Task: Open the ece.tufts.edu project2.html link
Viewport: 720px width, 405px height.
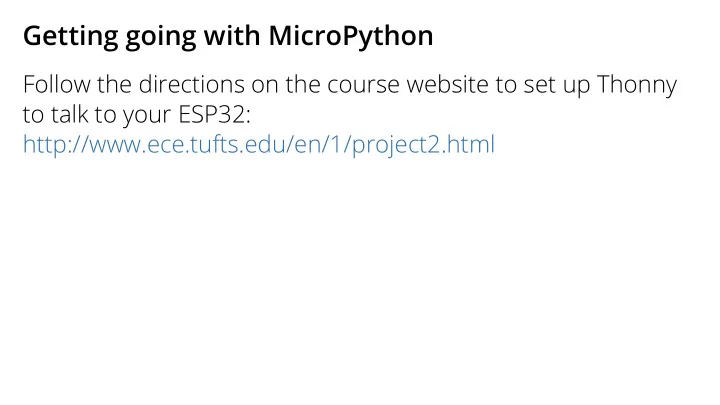Action: (259, 144)
